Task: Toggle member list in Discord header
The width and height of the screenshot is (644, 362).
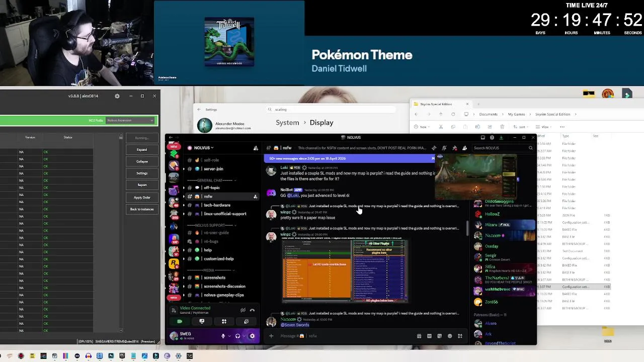Action: [x=464, y=148]
